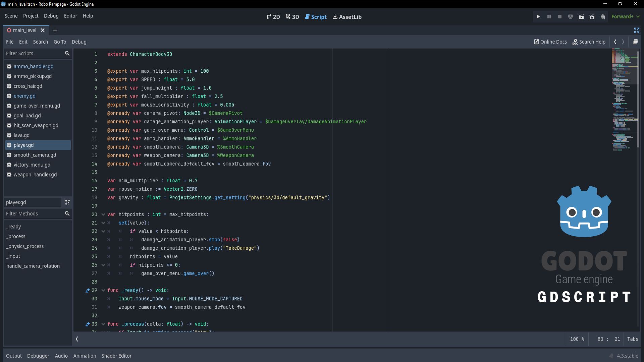The width and height of the screenshot is (644, 362).
Task: Open lava.gd script
Action: 38,135
